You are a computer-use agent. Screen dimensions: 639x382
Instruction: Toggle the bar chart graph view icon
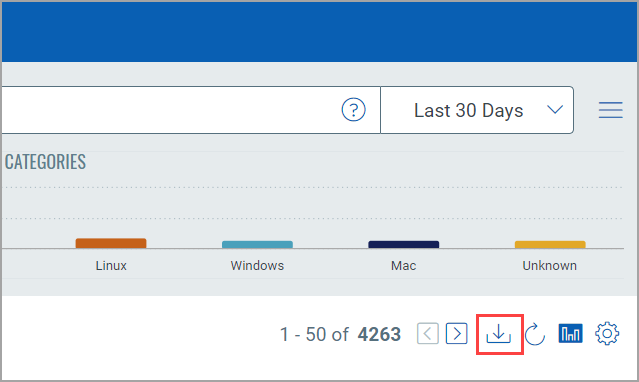coord(570,334)
